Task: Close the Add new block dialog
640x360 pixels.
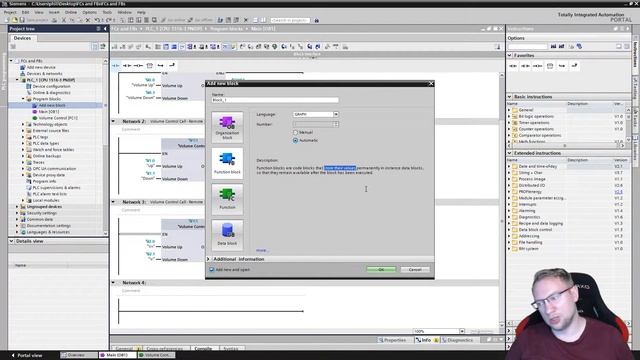Action: (431, 84)
